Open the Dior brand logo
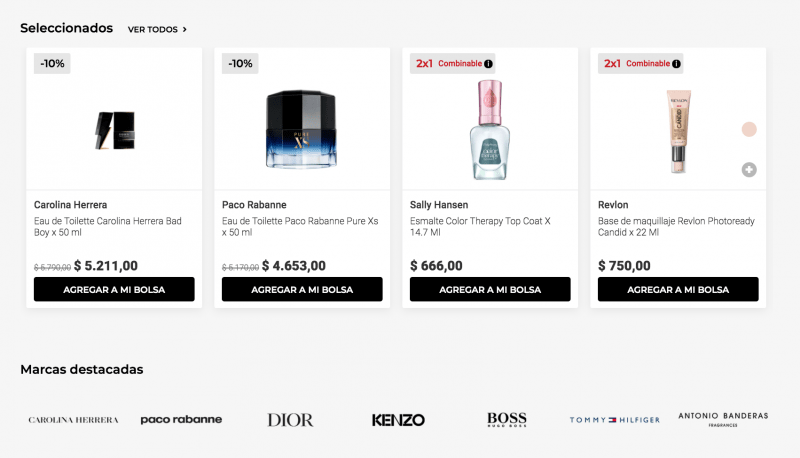800x458 pixels. click(290, 420)
